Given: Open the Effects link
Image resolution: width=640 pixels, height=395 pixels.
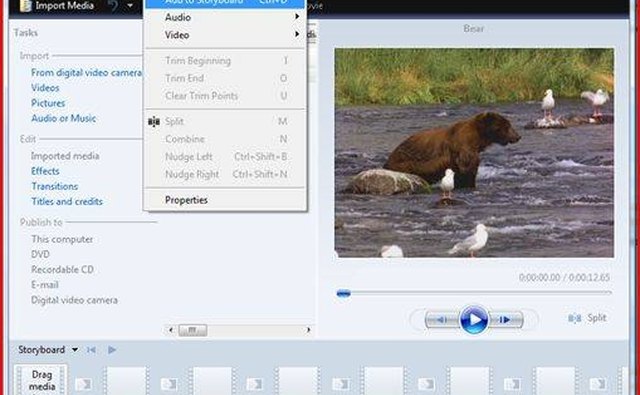Looking at the screenshot, I should [x=45, y=171].
